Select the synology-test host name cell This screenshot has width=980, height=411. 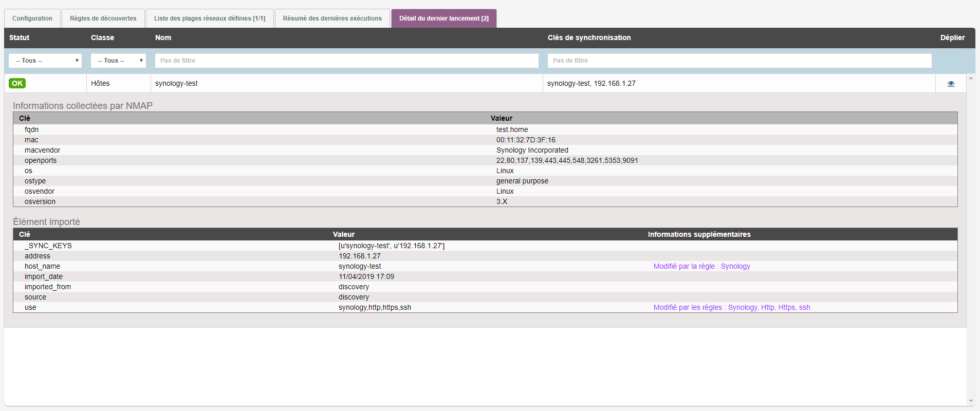click(x=176, y=83)
